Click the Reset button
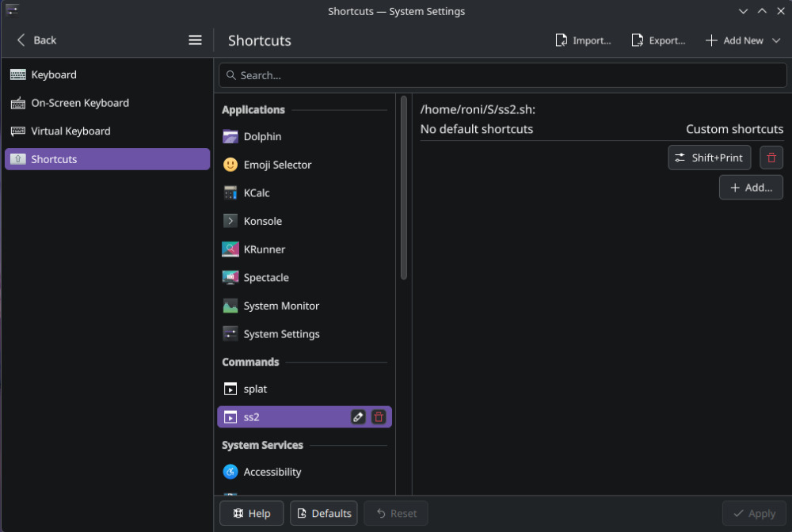 tap(396, 513)
